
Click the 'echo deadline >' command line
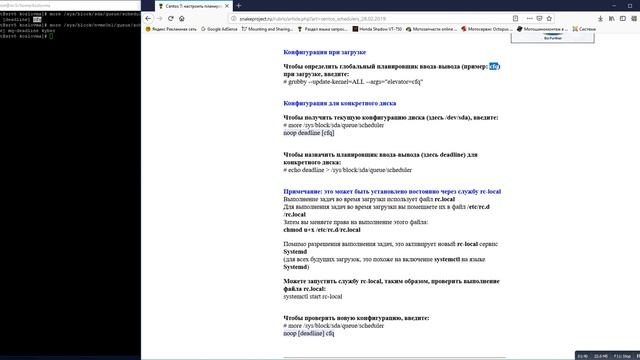(x=347, y=170)
